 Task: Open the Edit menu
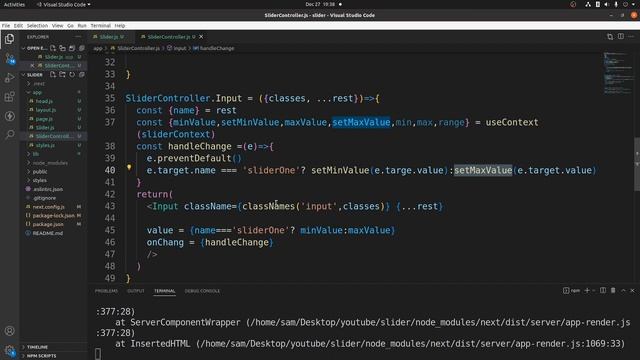18,25
